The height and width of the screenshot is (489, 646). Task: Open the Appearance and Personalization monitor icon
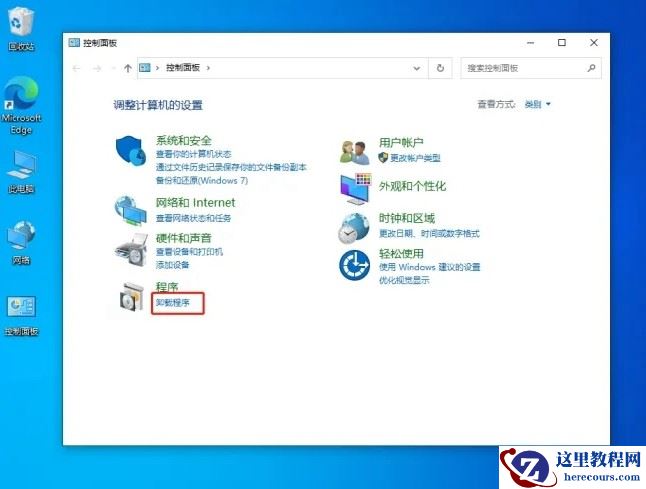pyautogui.click(x=356, y=189)
